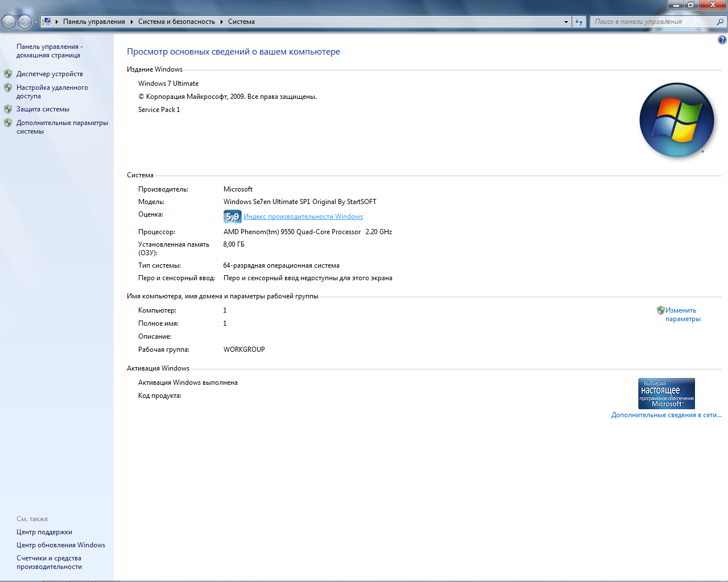Click the manufacturer value 'Microsoft'
Screen dimensions: 728x582
tap(238, 189)
